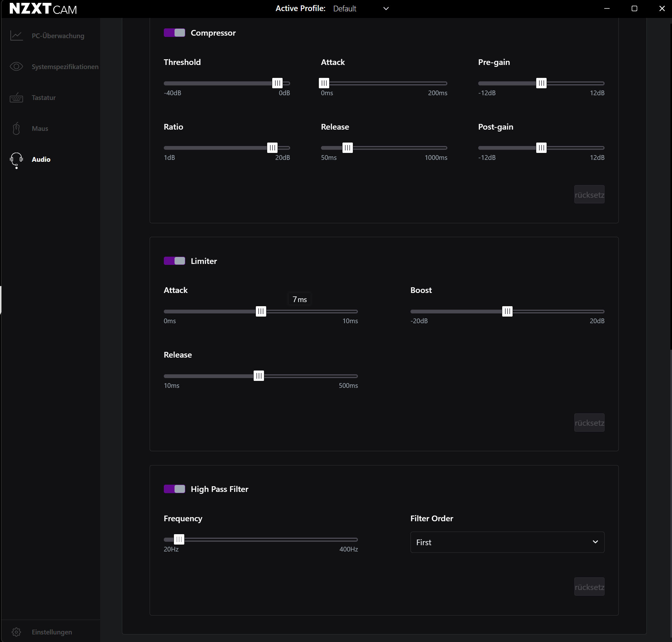The image size is (672, 642).
Task: Open PC-Überwachung chart icon
Action: (x=16, y=36)
